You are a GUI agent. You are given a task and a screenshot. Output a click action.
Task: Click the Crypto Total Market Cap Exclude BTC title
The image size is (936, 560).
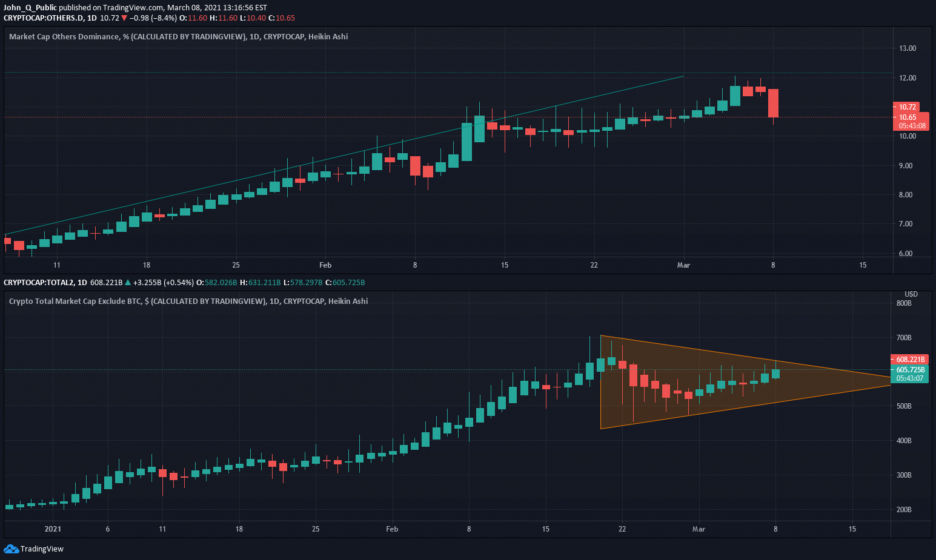pos(188,301)
